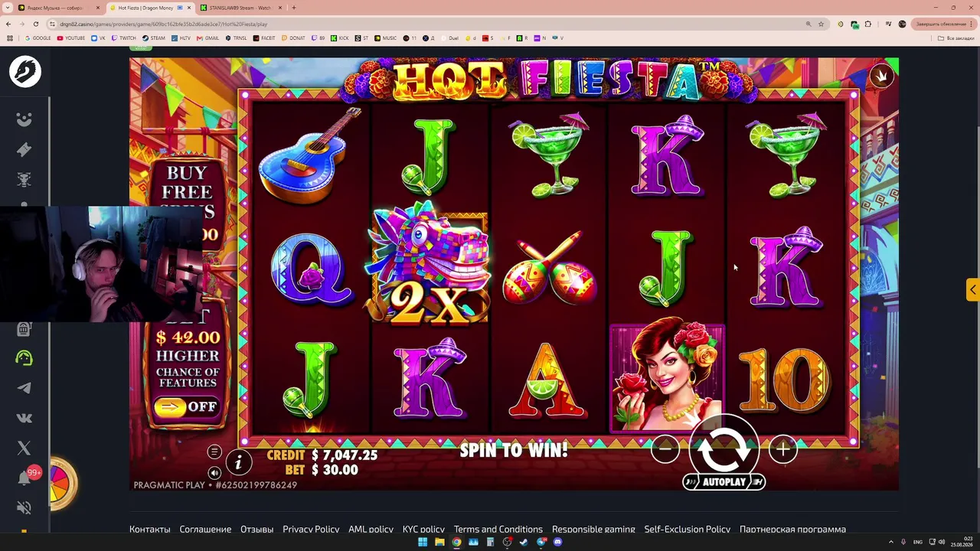This screenshot has width=980, height=551.
Task: Reload the current page
Action: (37, 24)
